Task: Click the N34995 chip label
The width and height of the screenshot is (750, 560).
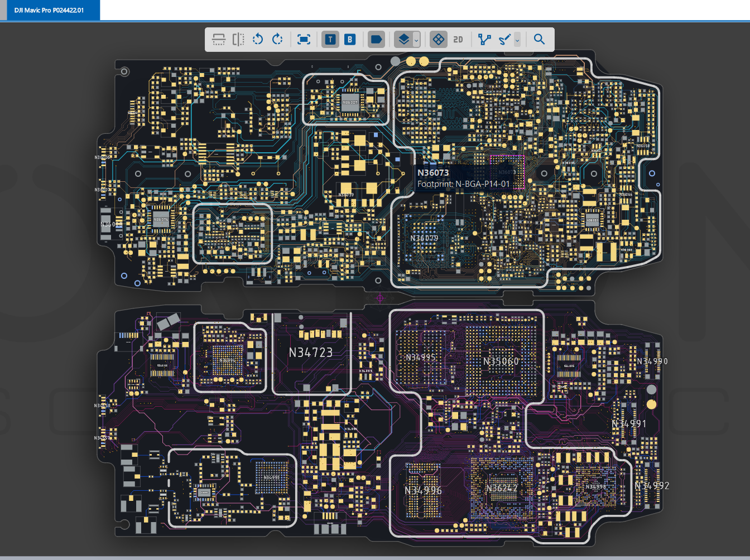Action: tap(421, 358)
